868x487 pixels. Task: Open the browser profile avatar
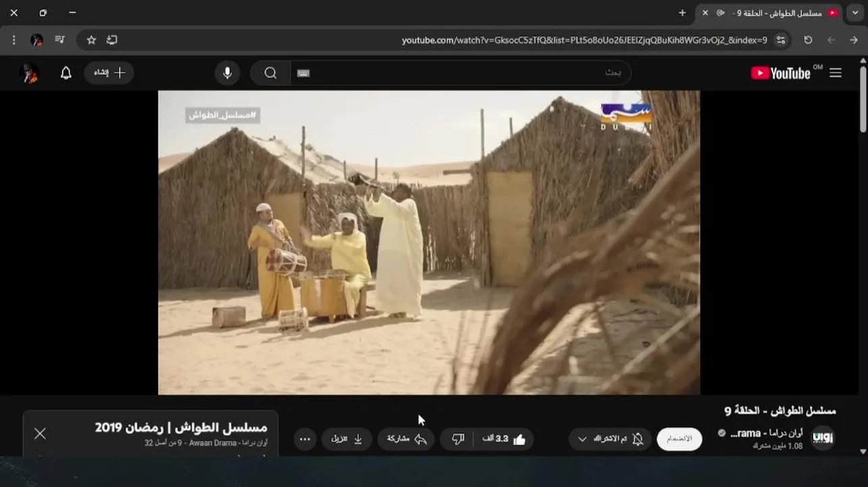pyautogui.click(x=37, y=40)
